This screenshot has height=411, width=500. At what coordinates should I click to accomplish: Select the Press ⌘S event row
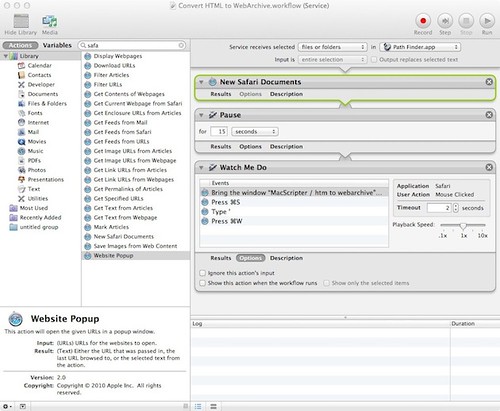(294, 202)
